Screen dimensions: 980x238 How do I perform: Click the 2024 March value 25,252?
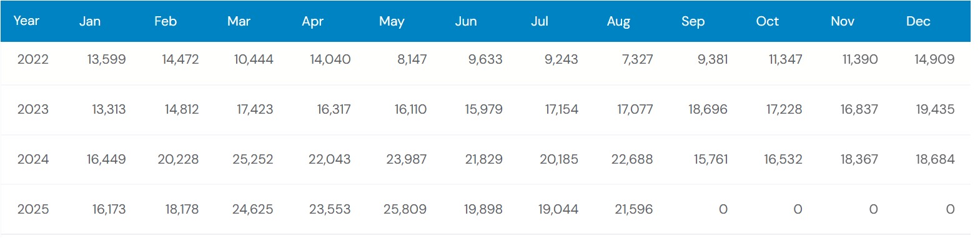pos(253,159)
